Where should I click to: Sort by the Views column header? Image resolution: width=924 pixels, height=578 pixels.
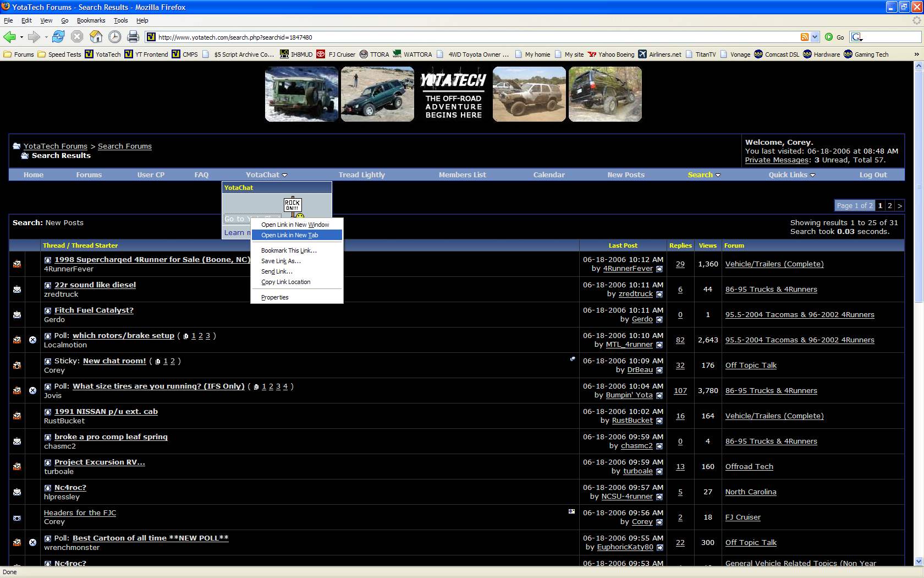[x=707, y=246]
